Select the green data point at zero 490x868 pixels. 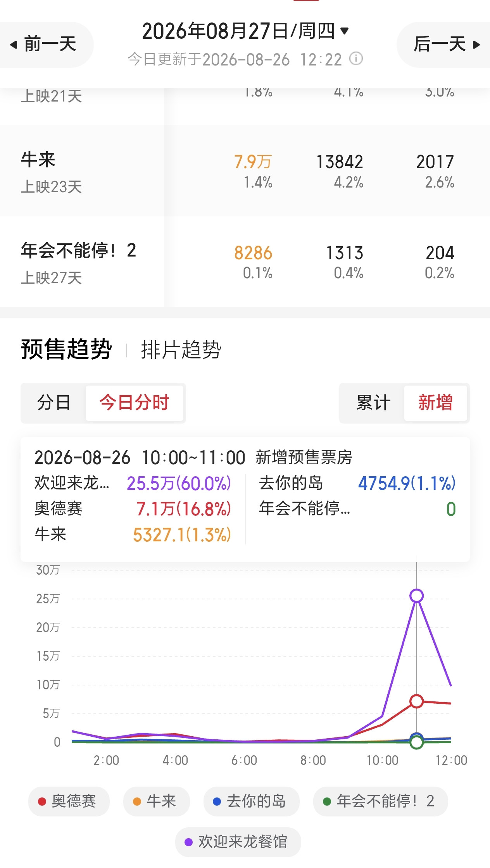click(416, 742)
